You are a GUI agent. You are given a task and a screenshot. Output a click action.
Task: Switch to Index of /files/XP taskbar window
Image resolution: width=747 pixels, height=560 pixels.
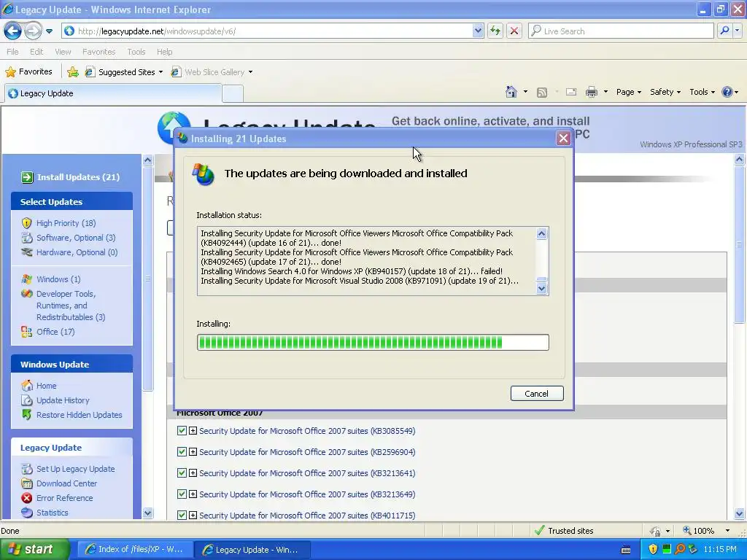[x=135, y=550]
